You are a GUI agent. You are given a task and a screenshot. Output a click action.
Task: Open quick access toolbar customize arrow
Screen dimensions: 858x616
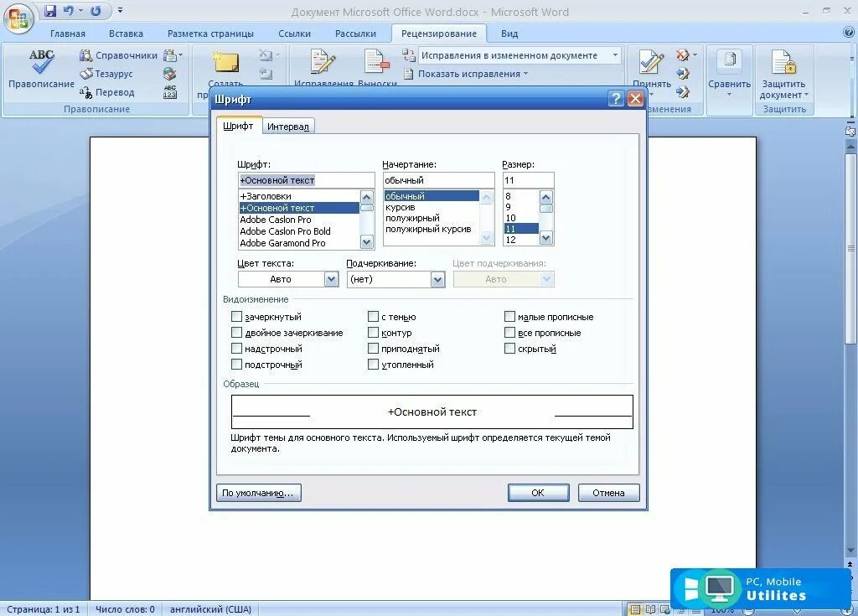click(x=121, y=10)
